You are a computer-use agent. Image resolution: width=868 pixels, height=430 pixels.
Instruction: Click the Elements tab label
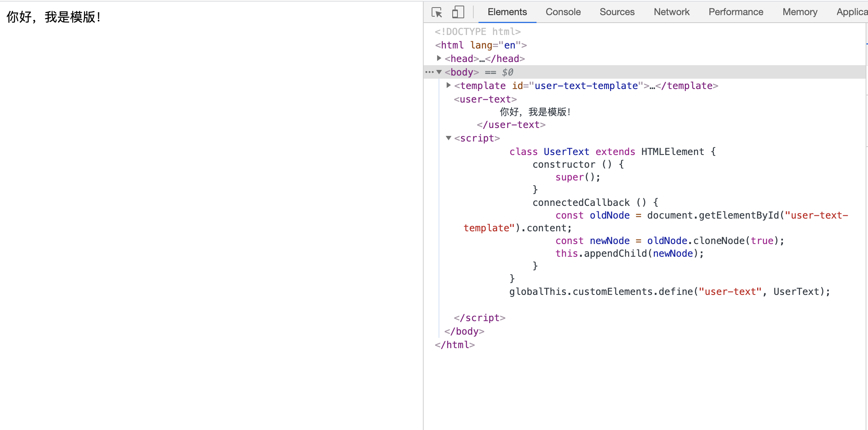tap(507, 12)
